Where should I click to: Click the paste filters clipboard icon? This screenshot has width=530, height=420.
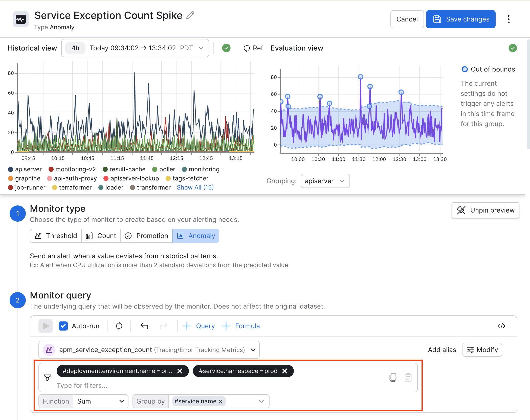pyautogui.click(x=408, y=378)
